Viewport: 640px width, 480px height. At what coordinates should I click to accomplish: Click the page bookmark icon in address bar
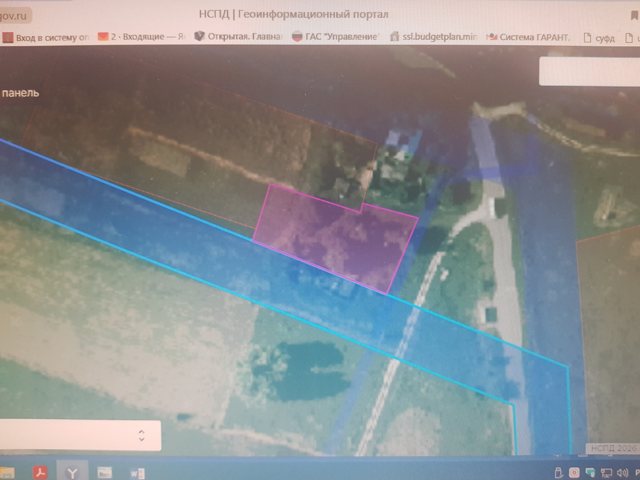pos(635,15)
